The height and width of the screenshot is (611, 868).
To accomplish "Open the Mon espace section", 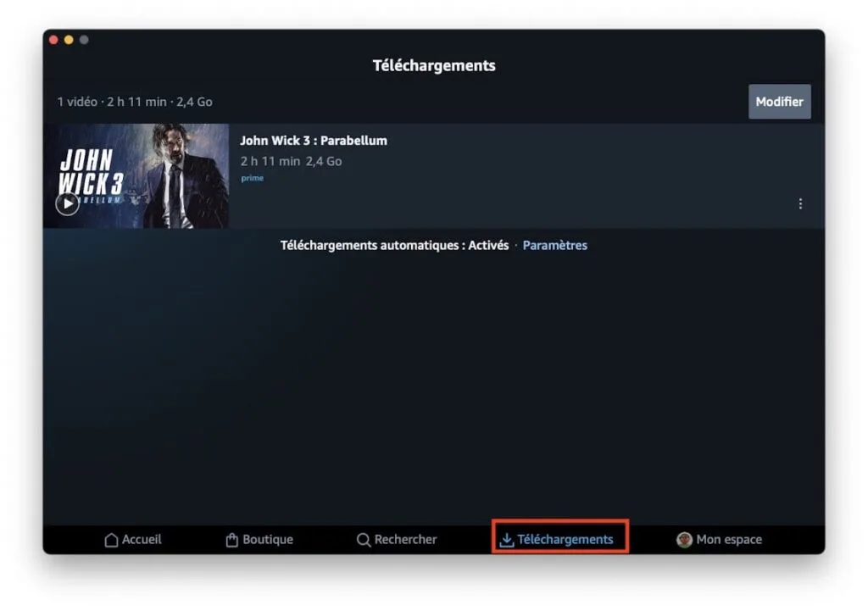I will (x=719, y=540).
